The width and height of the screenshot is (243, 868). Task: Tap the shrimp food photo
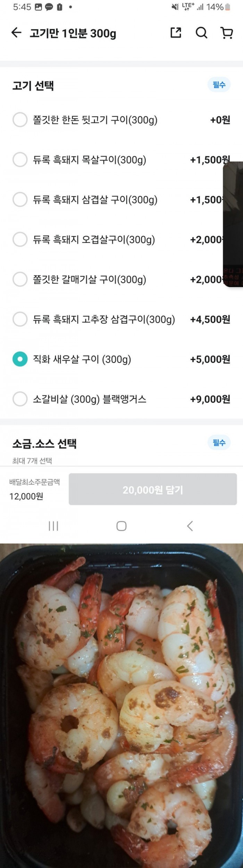coord(121,704)
